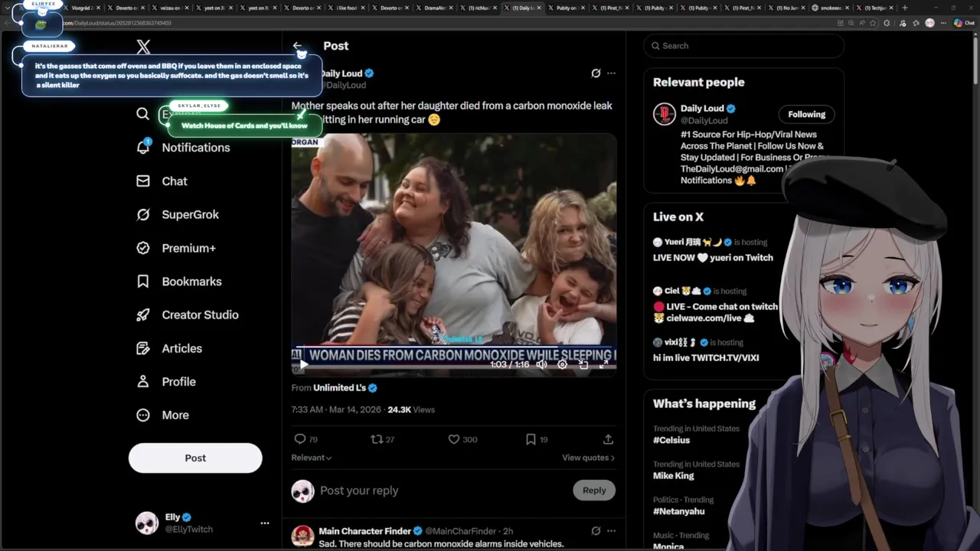Open View quotes link
The height and width of the screenshot is (551, 980).
click(588, 458)
